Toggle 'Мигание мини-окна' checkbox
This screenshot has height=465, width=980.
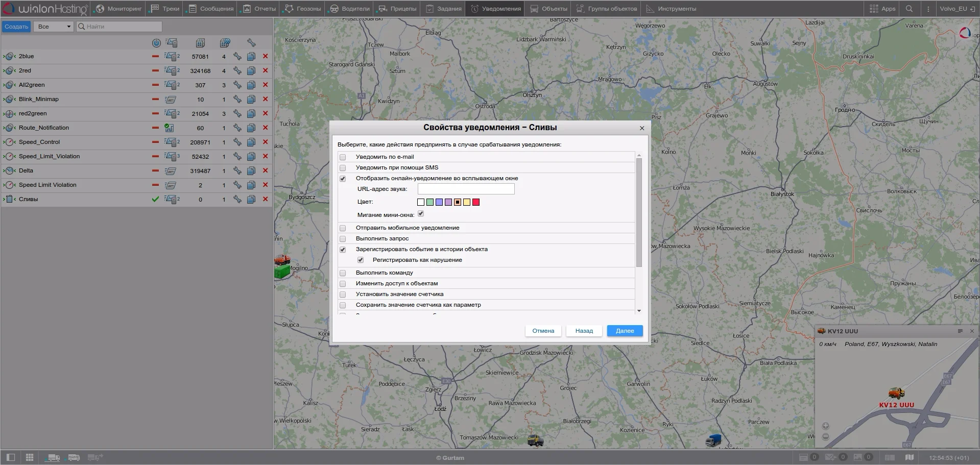(421, 214)
